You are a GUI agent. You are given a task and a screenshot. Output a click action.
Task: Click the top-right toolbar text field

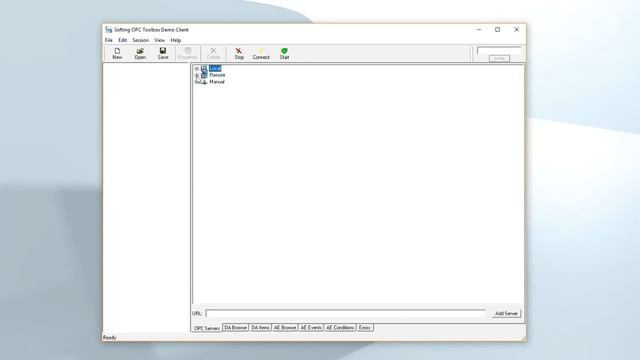point(499,51)
